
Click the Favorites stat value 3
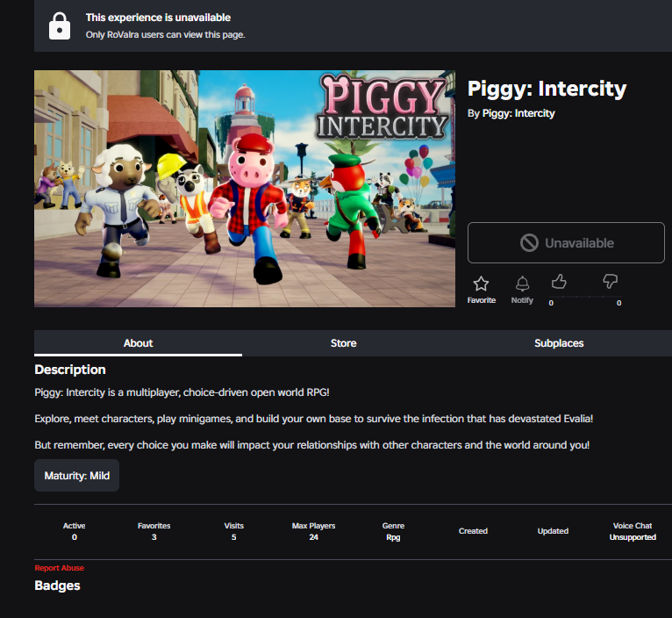click(154, 537)
